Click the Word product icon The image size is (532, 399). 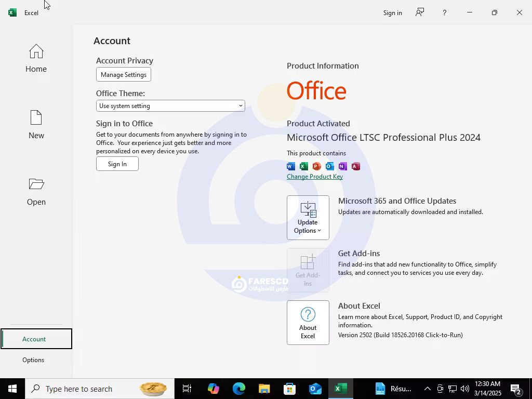pos(291,166)
